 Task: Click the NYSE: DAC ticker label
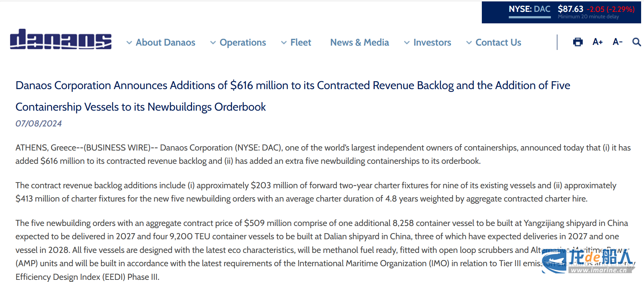coord(529,9)
